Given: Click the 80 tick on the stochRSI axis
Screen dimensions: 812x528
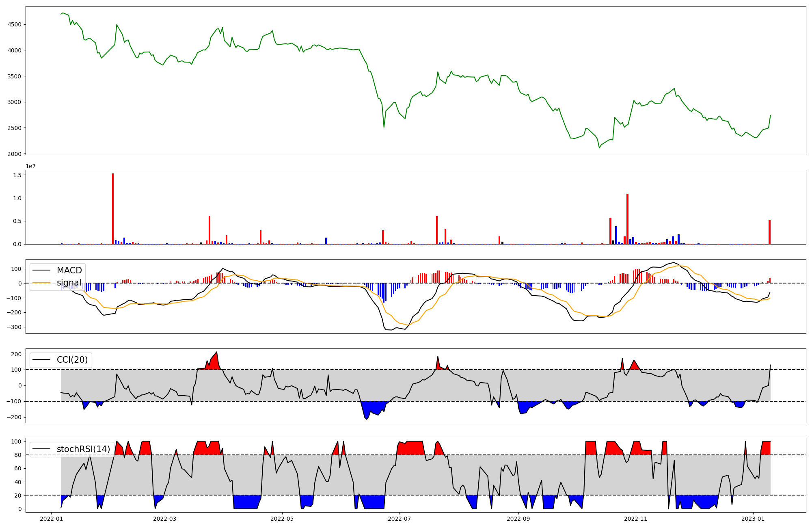Looking at the screenshot, I should pos(18,455).
